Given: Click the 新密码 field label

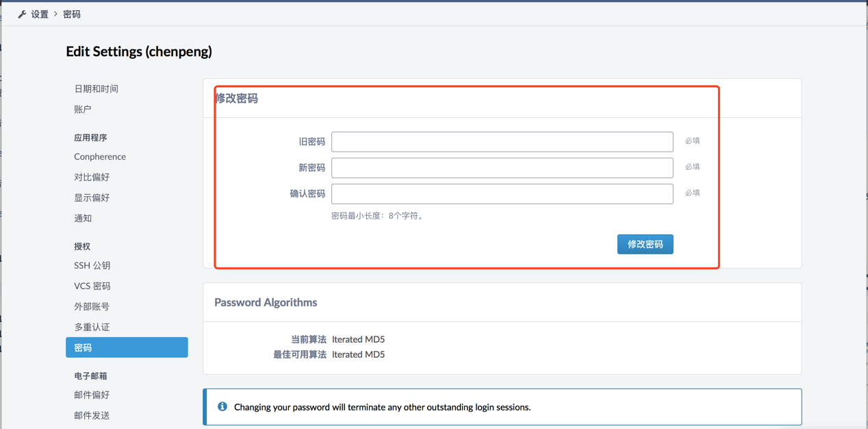Looking at the screenshot, I should [x=312, y=168].
